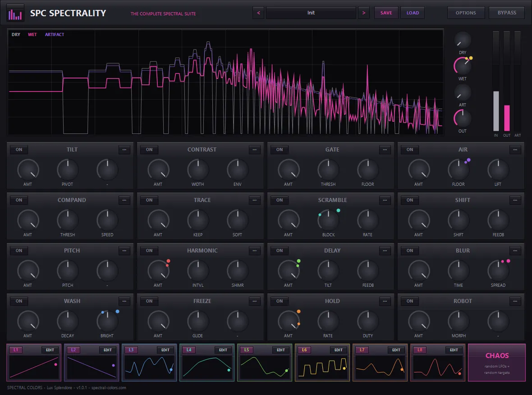The width and height of the screenshot is (532, 395).
Task: Trigger the CHAOS randomize button
Action: click(497, 363)
